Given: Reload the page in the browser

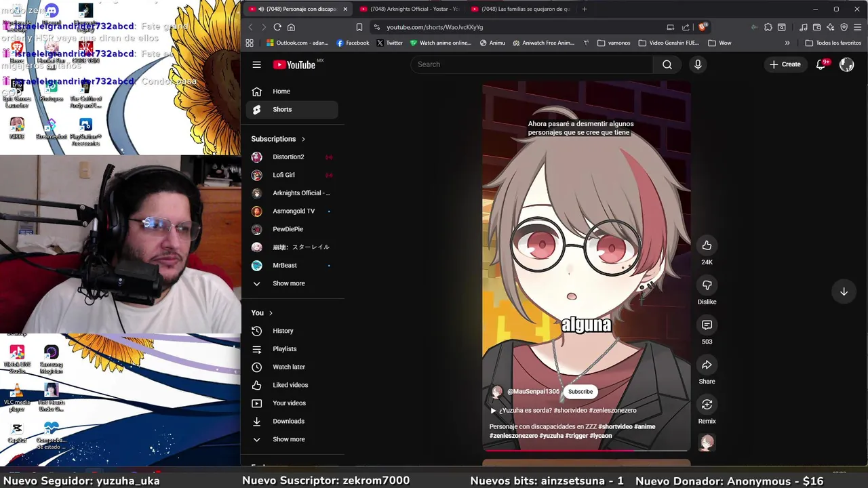Looking at the screenshot, I should (277, 27).
